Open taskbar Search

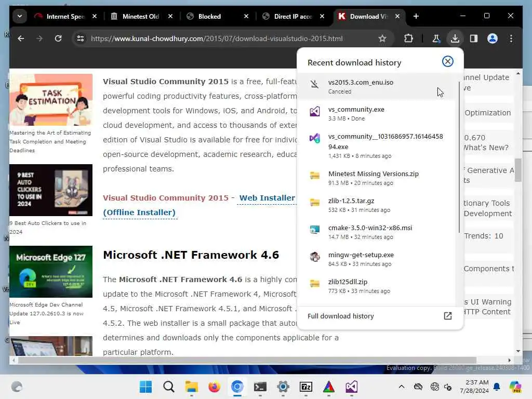point(169,387)
